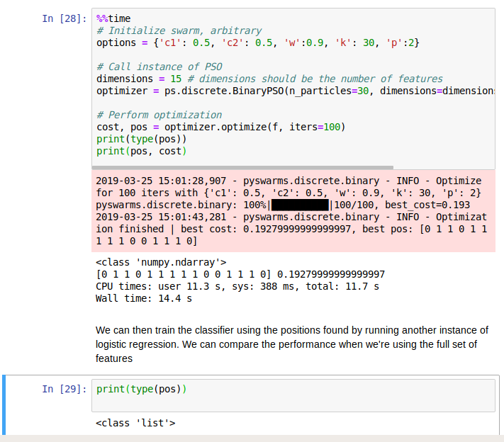Click the comment '# Perform optimization'
Image resolution: width=504 pixels, height=442 pixels.
click(159, 115)
